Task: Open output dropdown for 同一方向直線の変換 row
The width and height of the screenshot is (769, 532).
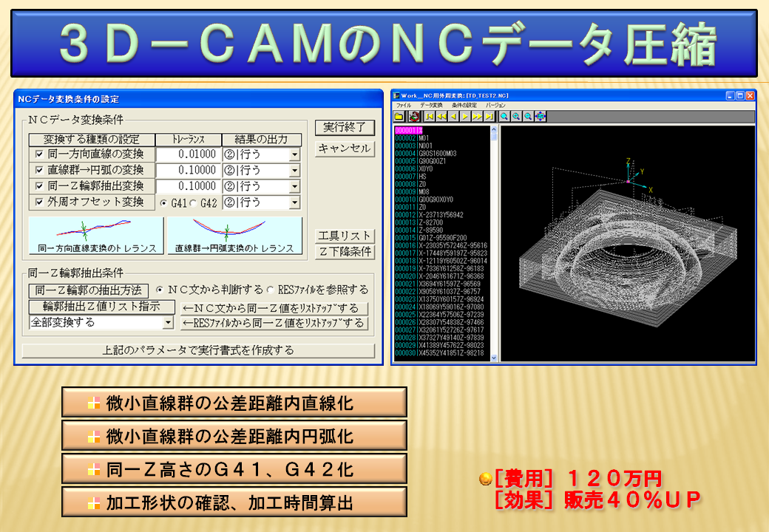Action: 294,154
